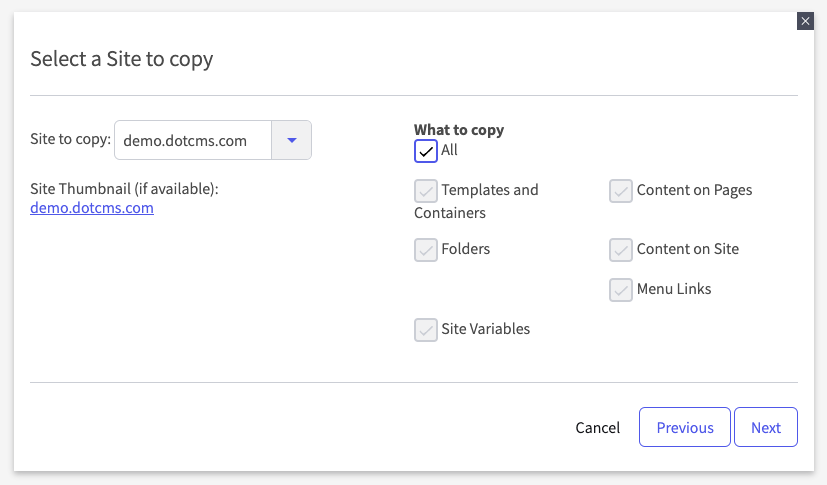
Task: Click the 'What to copy' heading
Action: 459,130
